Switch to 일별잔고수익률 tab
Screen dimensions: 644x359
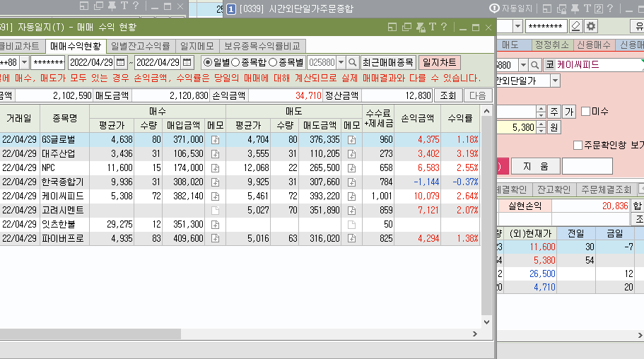point(141,46)
